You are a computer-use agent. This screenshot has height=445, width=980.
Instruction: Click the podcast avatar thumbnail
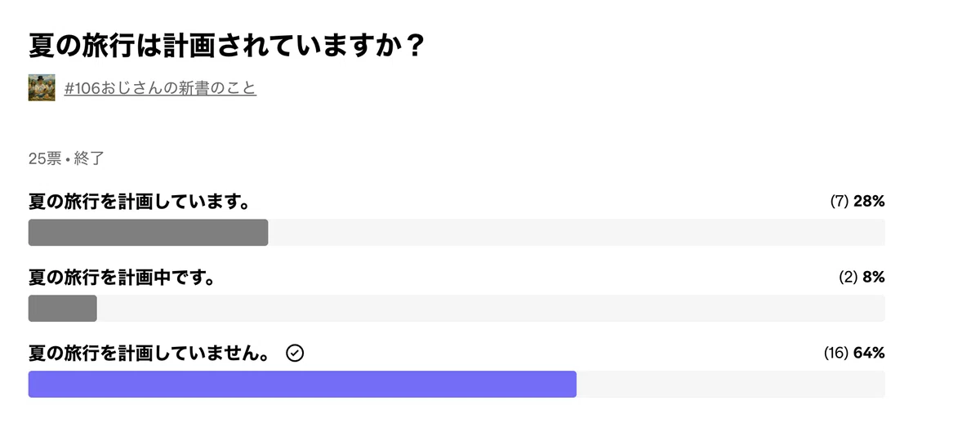pyautogui.click(x=42, y=88)
